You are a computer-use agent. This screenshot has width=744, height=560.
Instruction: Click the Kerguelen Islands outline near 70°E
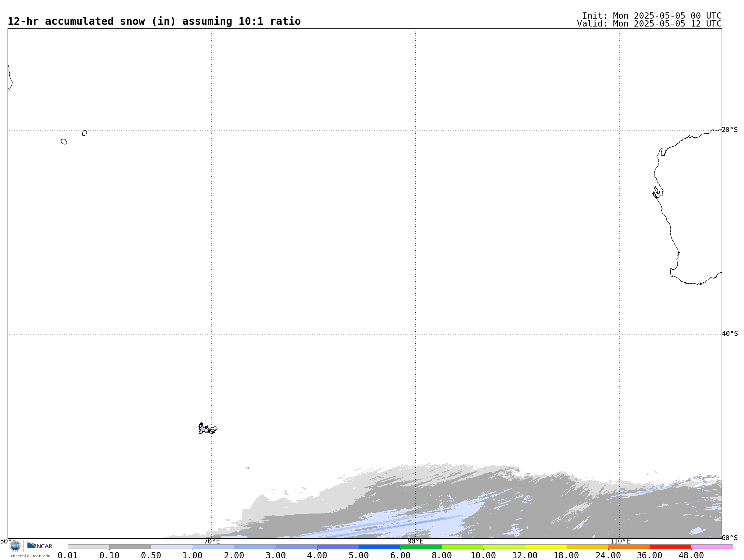click(x=208, y=428)
